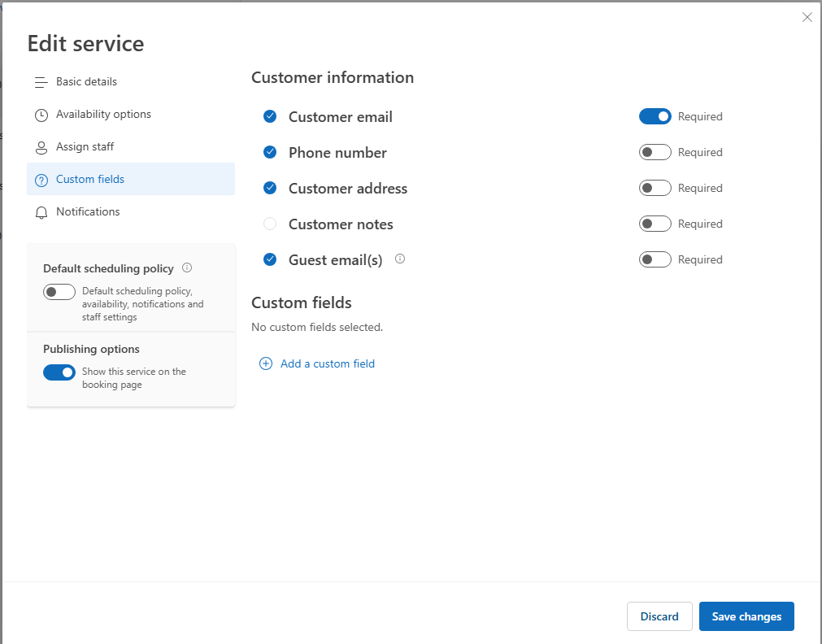Disable Show this service on booking page
Viewport: 822px width, 644px height.
tap(59, 372)
